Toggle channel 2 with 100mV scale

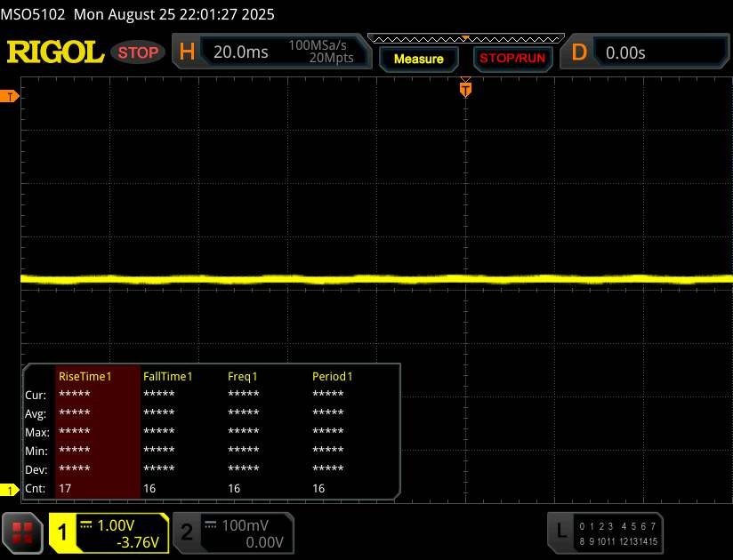pyautogui.click(x=231, y=532)
